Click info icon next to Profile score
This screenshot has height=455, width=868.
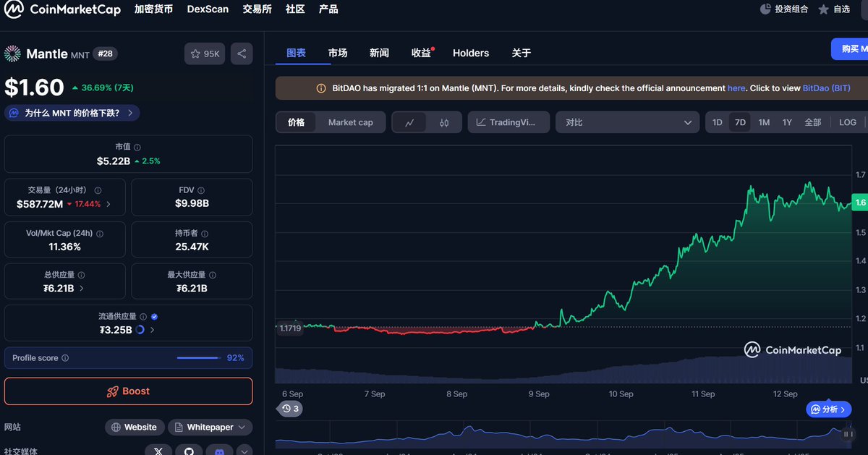pos(65,358)
